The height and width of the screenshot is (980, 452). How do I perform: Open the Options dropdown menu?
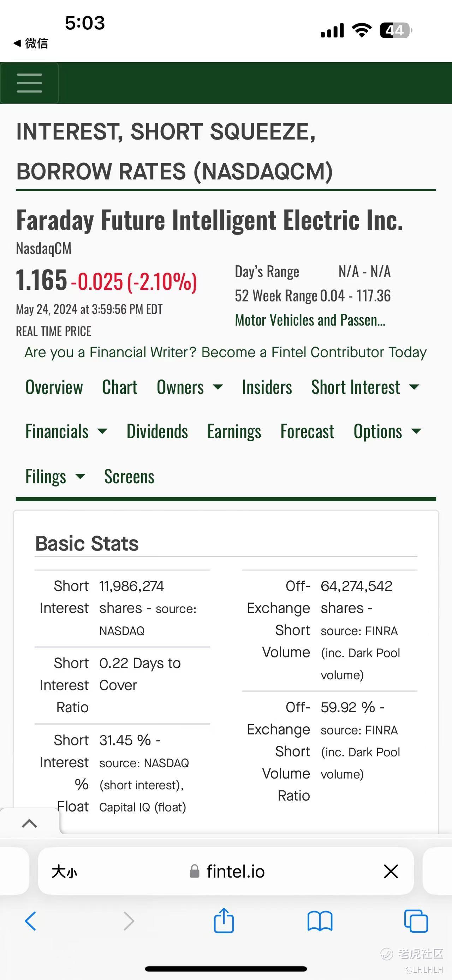tap(387, 431)
